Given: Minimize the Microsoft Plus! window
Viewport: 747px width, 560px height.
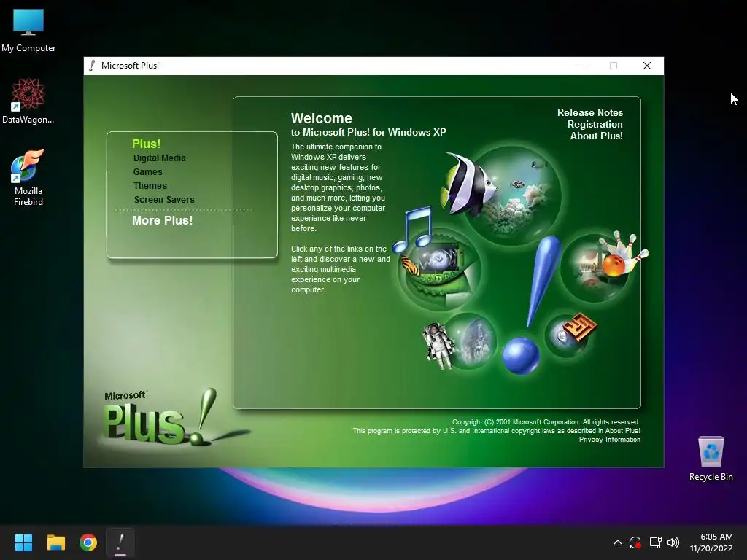Looking at the screenshot, I should (581, 66).
